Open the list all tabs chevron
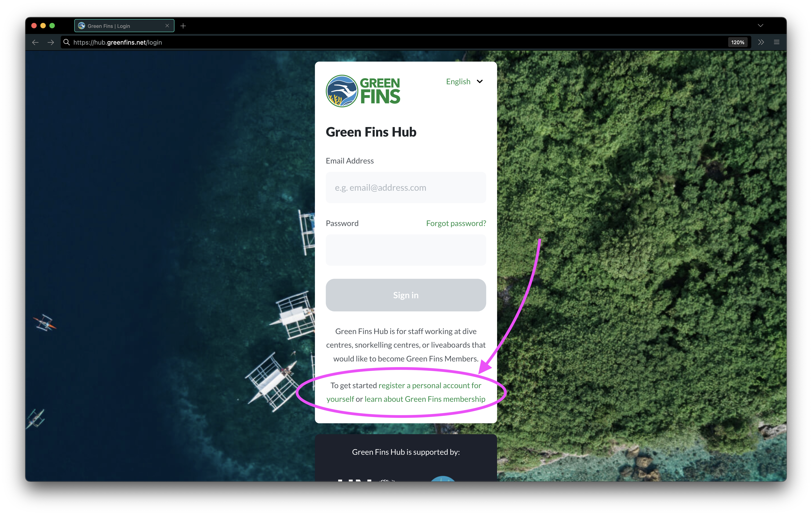This screenshot has height=515, width=812. [x=760, y=26]
